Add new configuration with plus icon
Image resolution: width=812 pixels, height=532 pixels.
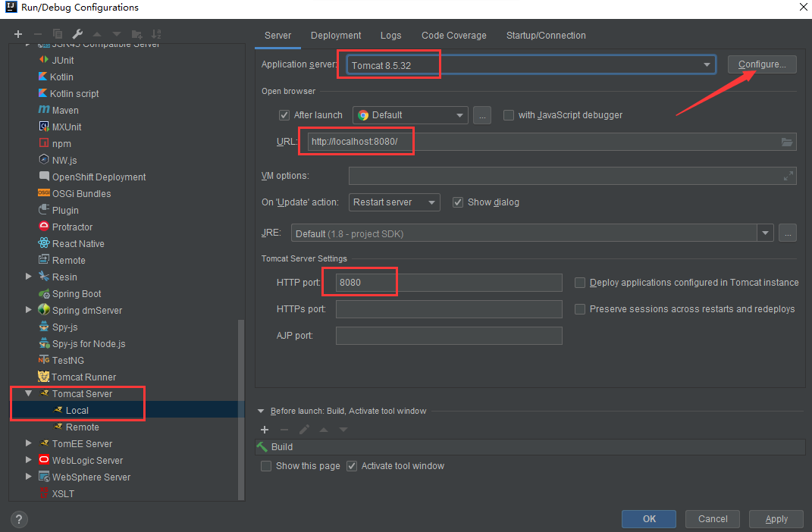18,34
